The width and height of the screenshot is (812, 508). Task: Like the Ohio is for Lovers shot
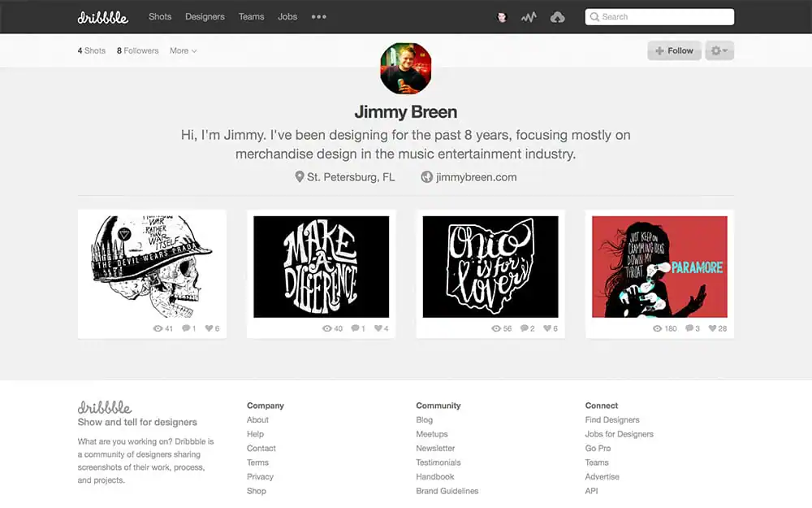[x=547, y=328]
